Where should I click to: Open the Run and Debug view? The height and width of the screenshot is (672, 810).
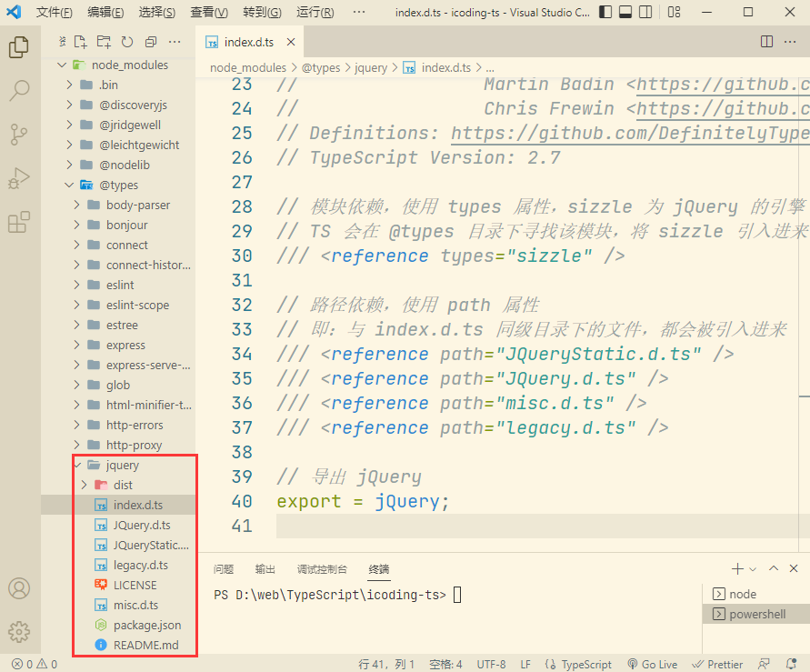click(x=19, y=178)
